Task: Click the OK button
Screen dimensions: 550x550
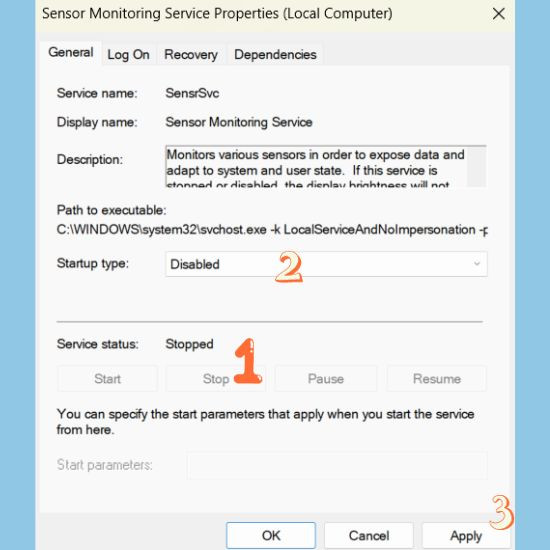Action: pyautogui.click(x=271, y=535)
